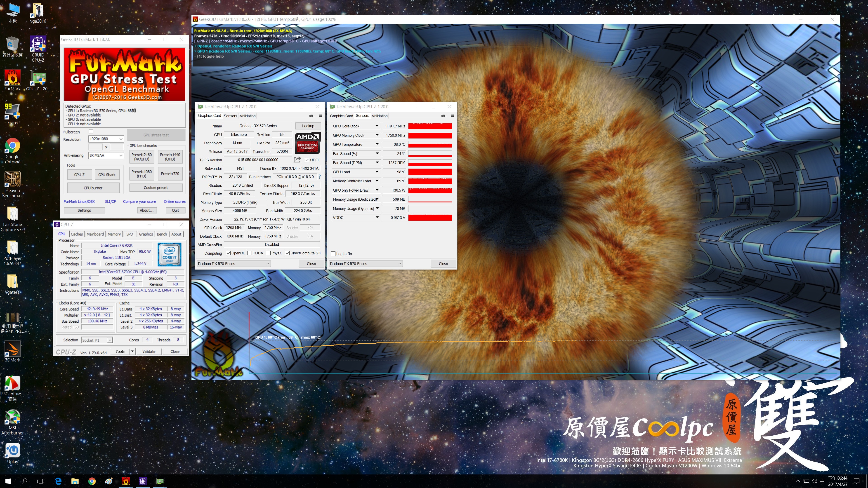Switch to the Caches tab in CPU-Z
The height and width of the screenshot is (488, 868).
pos(77,234)
